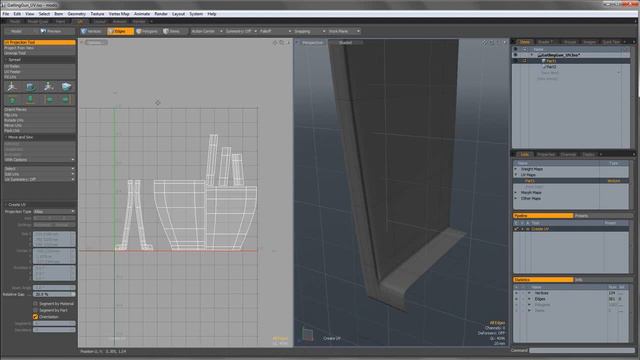
Task: Expand the Morph Maps list
Action: (x=516, y=193)
